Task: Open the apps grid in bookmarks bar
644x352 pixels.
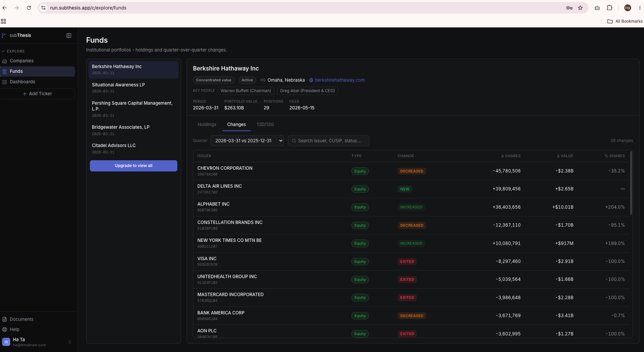Action: click(3, 21)
